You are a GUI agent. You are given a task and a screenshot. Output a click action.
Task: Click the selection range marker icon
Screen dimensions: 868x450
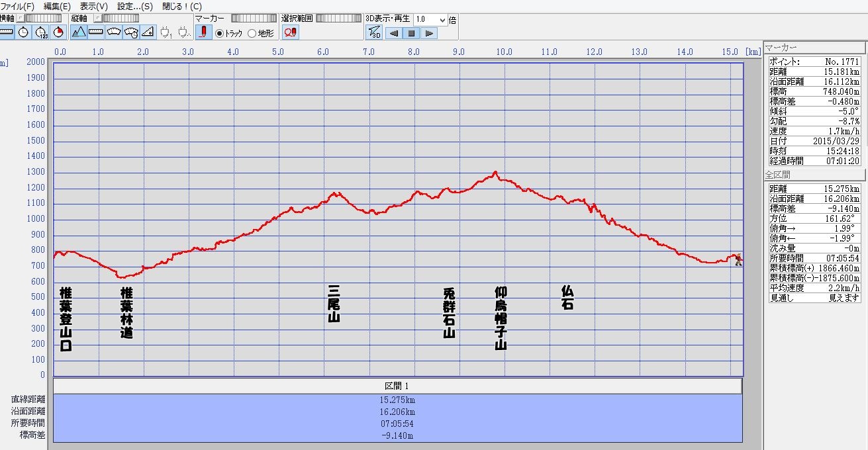(290, 32)
